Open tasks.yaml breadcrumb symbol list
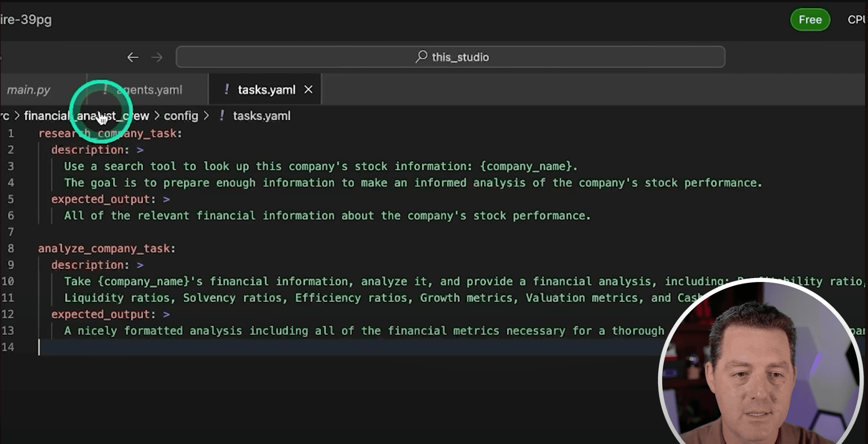The height and width of the screenshot is (444, 868). 262,116
